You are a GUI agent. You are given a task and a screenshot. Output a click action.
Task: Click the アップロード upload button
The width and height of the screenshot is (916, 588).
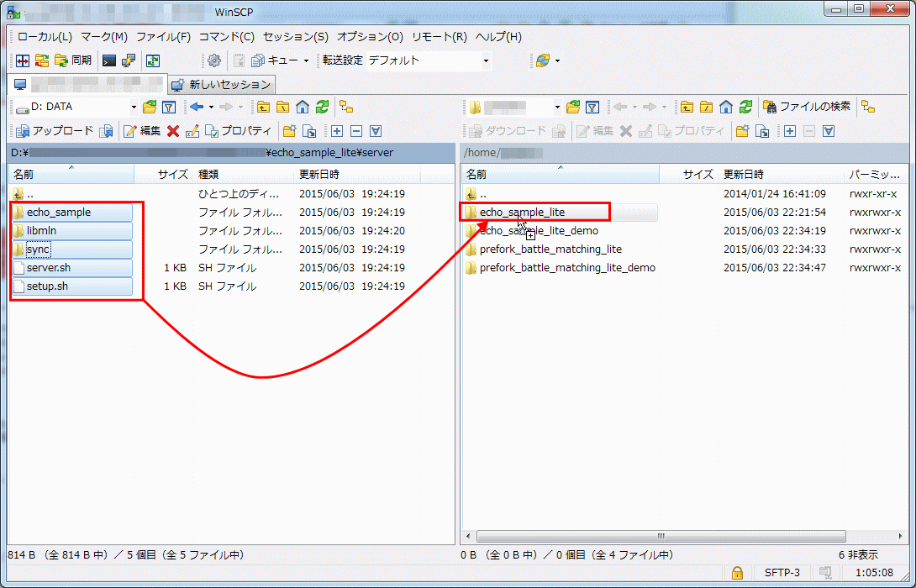click(x=55, y=131)
